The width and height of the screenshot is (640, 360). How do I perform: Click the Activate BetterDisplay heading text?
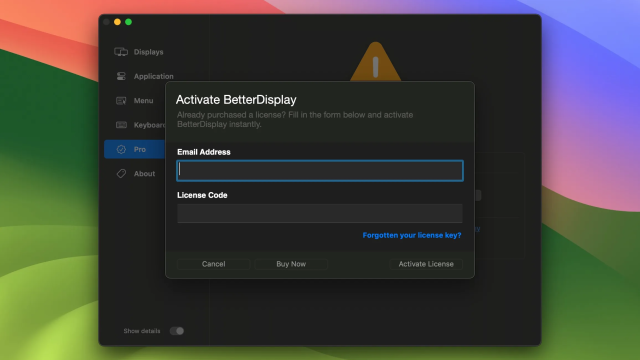[x=236, y=100]
